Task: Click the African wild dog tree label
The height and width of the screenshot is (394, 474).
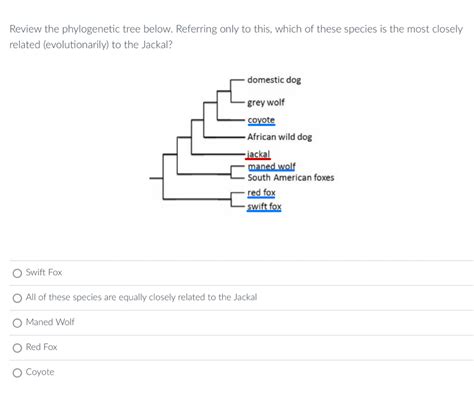Action: pos(280,137)
